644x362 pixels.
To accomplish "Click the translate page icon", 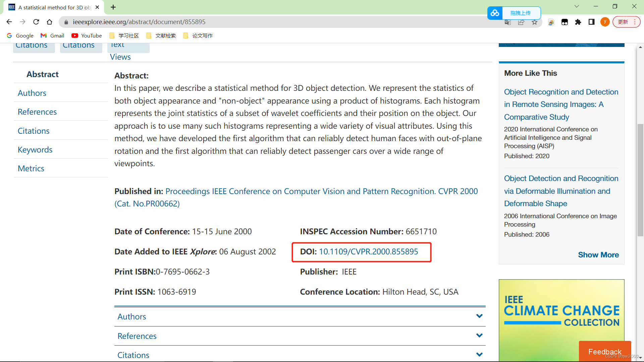I will 508,22.
